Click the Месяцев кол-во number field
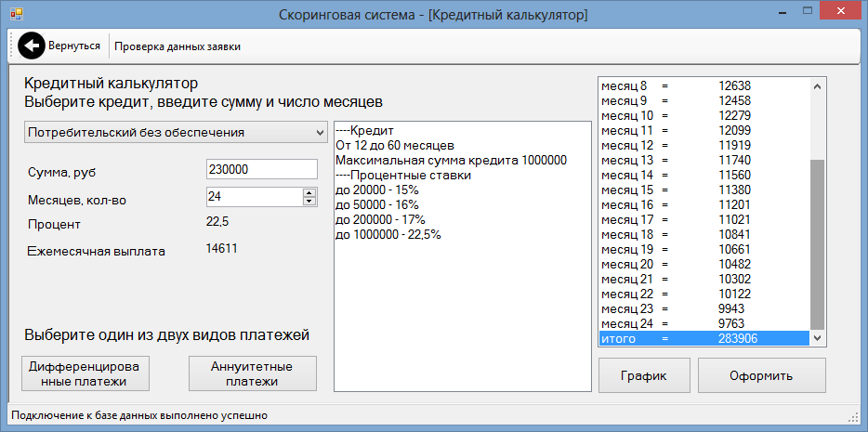This screenshot has width=868, height=432. [x=255, y=196]
